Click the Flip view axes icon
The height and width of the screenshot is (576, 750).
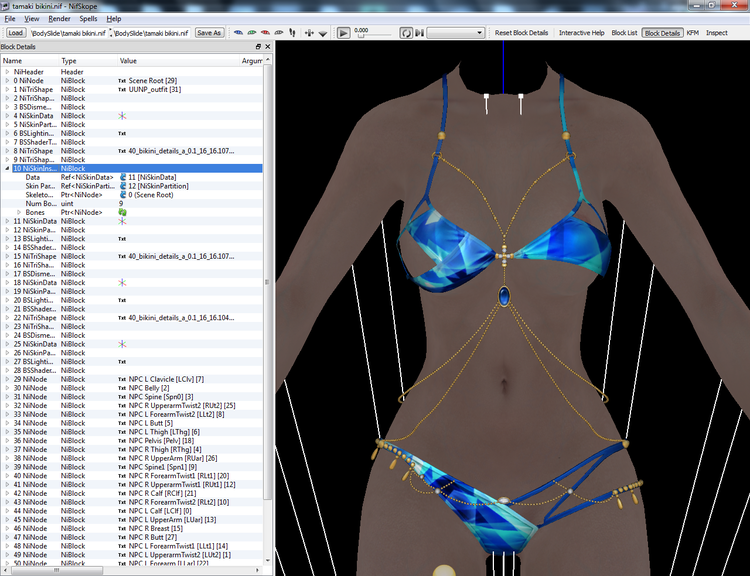pos(309,33)
